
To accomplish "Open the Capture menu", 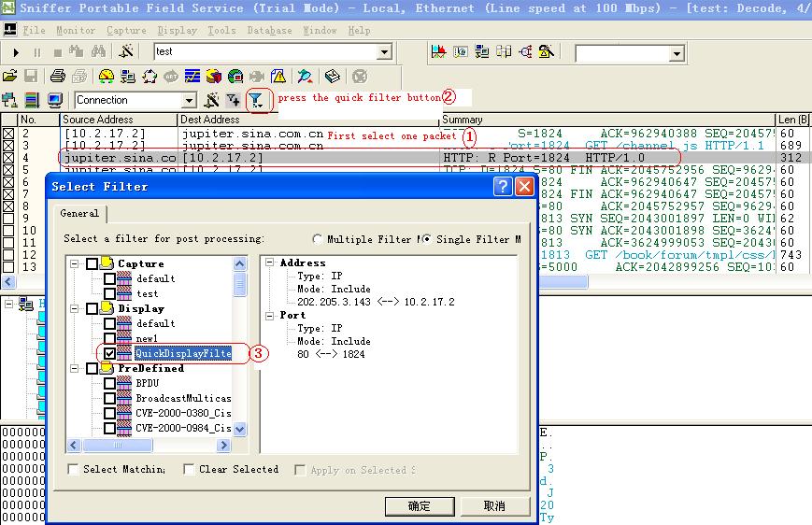I will coord(126,30).
